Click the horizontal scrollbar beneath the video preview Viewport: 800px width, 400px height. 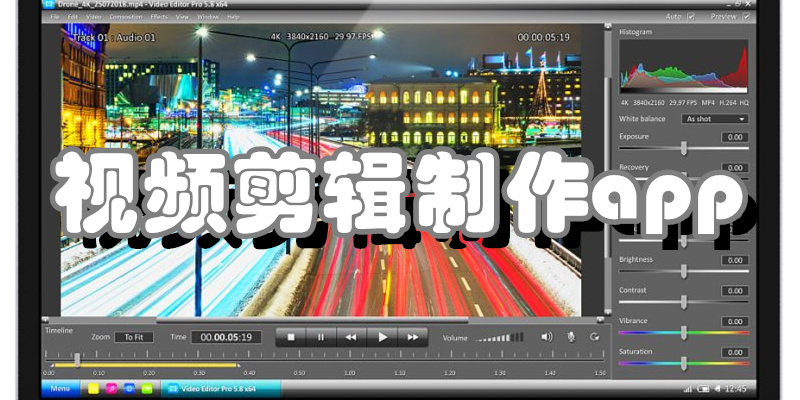(x=312, y=320)
